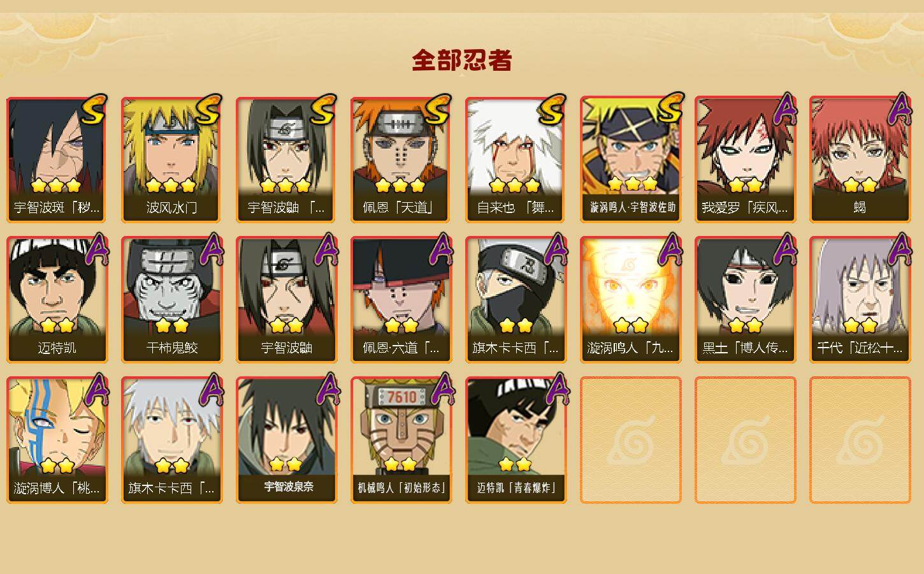924x574 pixels.
Task: Open the 波风水门 ninja card
Action: point(172,159)
